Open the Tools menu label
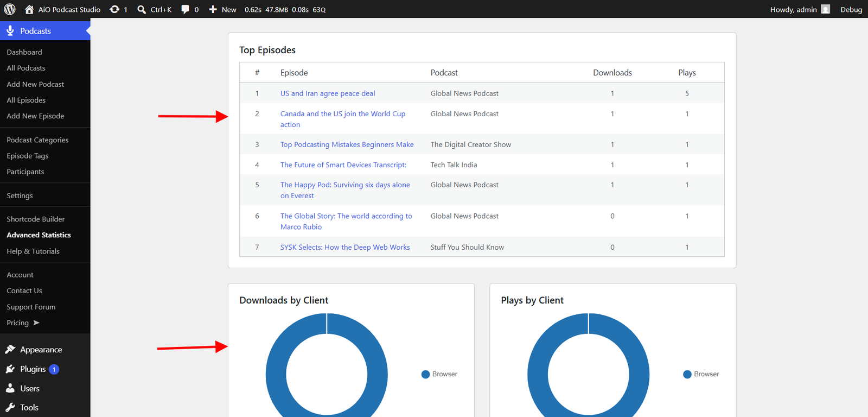 tap(29, 407)
